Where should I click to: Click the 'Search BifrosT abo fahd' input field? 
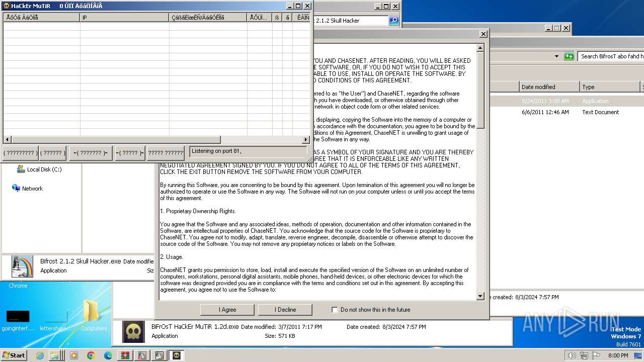coord(611,56)
